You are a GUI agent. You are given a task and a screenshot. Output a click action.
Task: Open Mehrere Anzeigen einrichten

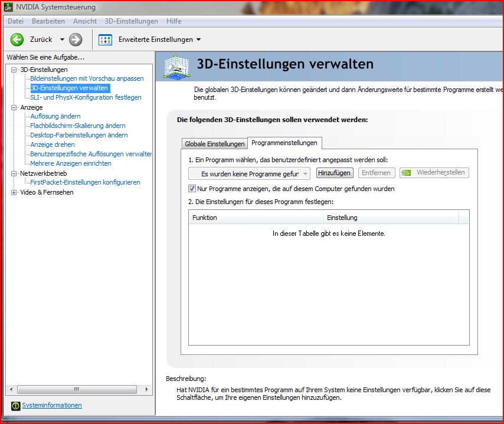71,163
